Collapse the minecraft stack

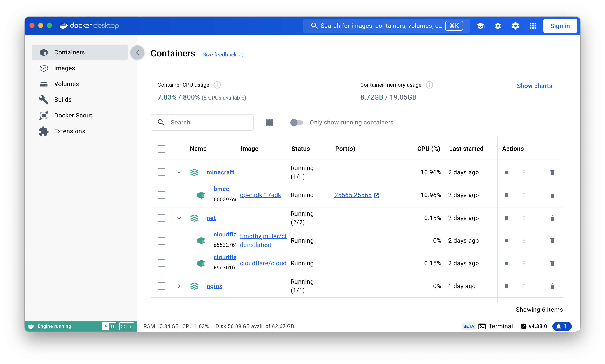(x=179, y=172)
